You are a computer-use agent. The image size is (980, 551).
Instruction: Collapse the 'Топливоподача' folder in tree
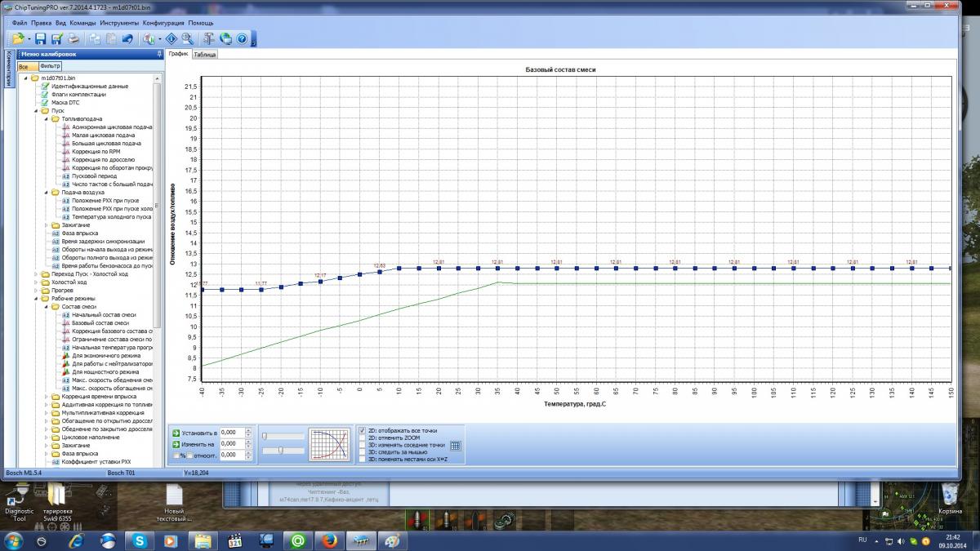(x=47, y=118)
